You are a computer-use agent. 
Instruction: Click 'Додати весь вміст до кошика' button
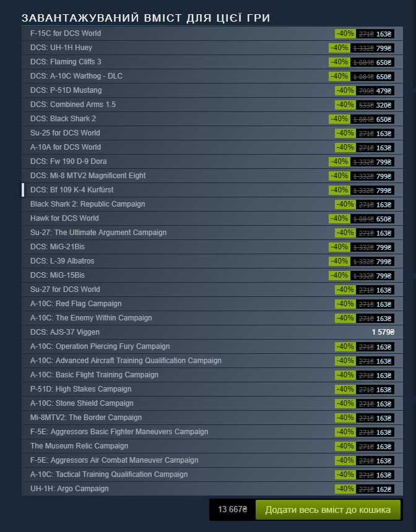328,510
